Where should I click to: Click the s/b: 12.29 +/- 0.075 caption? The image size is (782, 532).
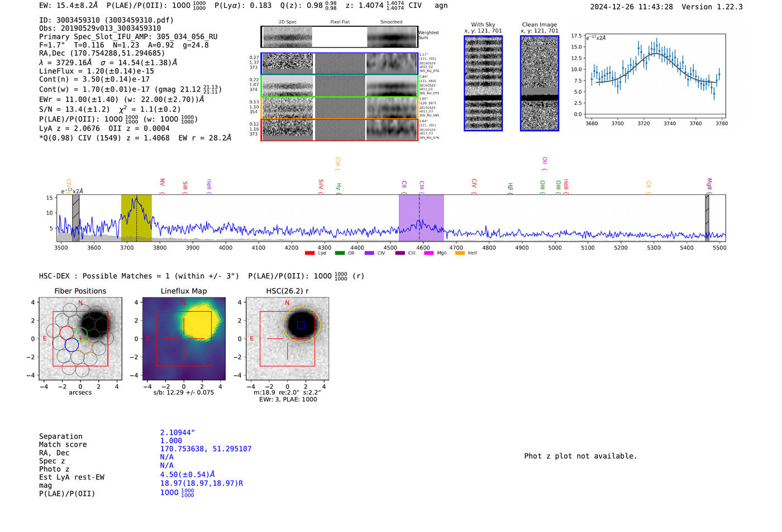tap(184, 392)
